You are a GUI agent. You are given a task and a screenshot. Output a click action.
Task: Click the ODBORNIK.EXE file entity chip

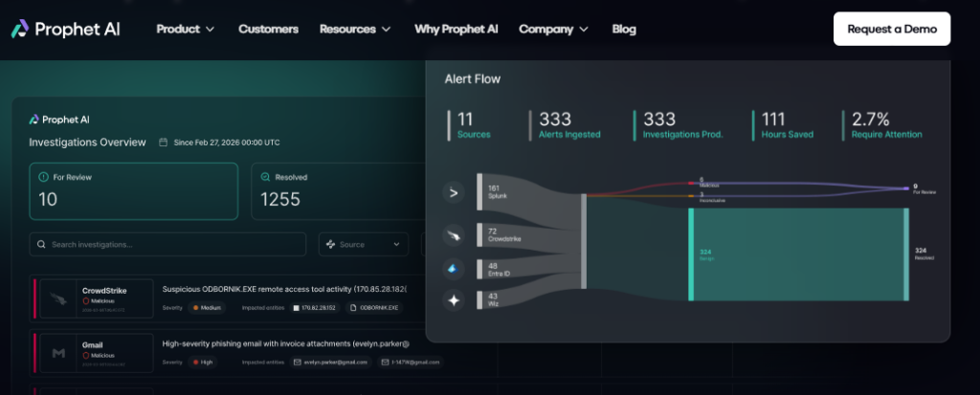pos(374,308)
